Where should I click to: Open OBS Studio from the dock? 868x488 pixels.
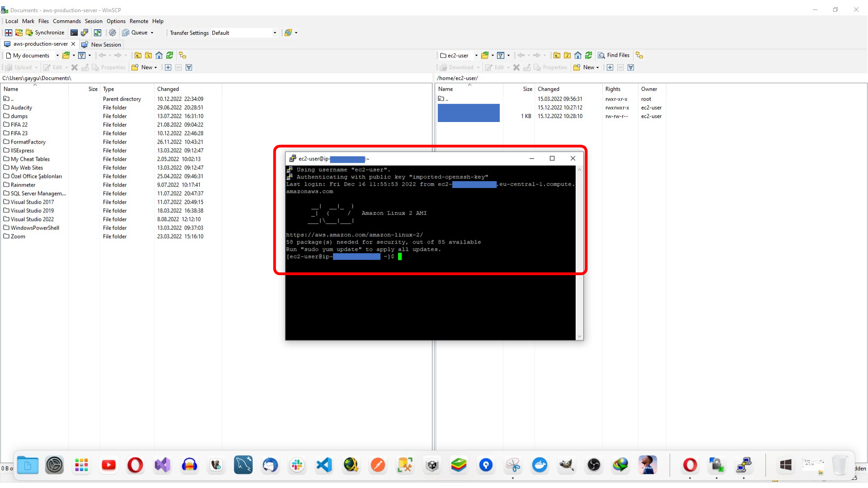click(x=594, y=465)
